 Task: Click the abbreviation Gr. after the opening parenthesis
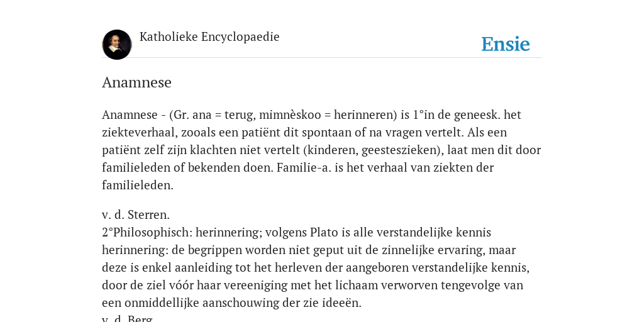[182, 114]
